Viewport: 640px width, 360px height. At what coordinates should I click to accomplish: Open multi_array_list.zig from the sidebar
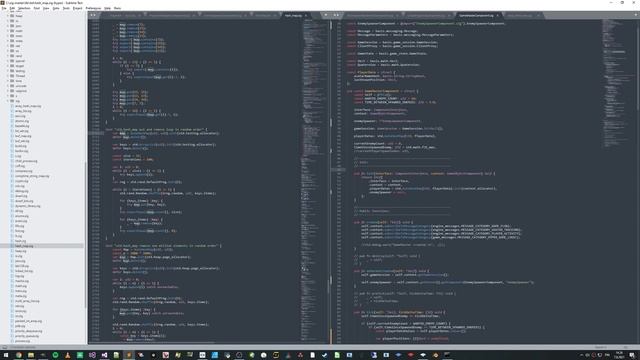(27, 301)
